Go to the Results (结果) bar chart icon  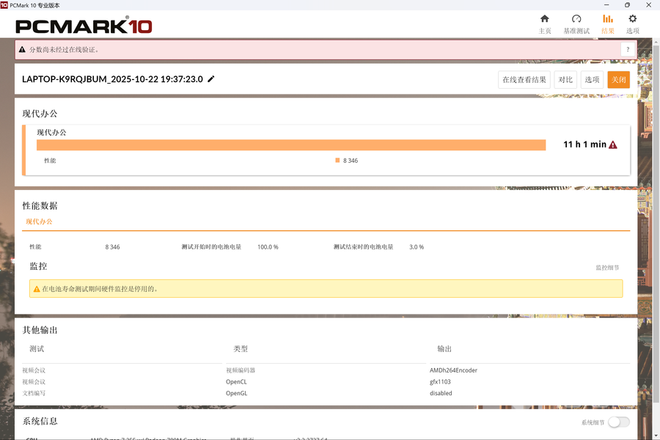point(607,18)
